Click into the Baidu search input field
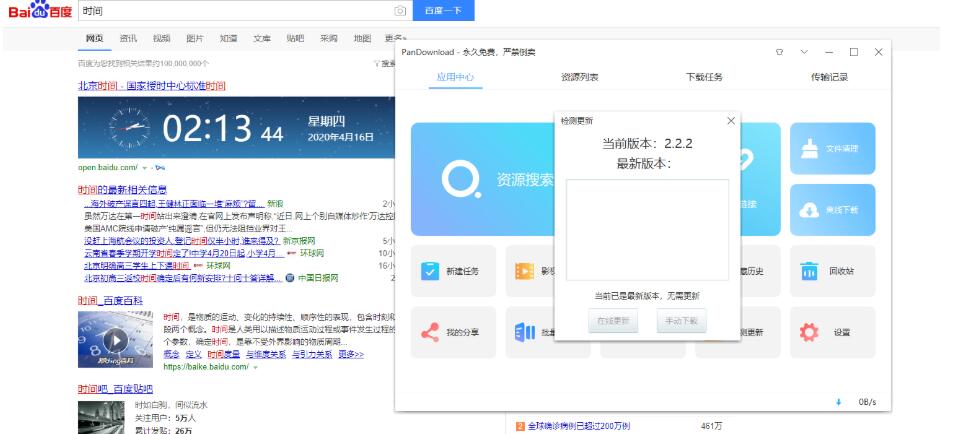Image resolution: width=966 pixels, height=434 pixels. click(235, 10)
